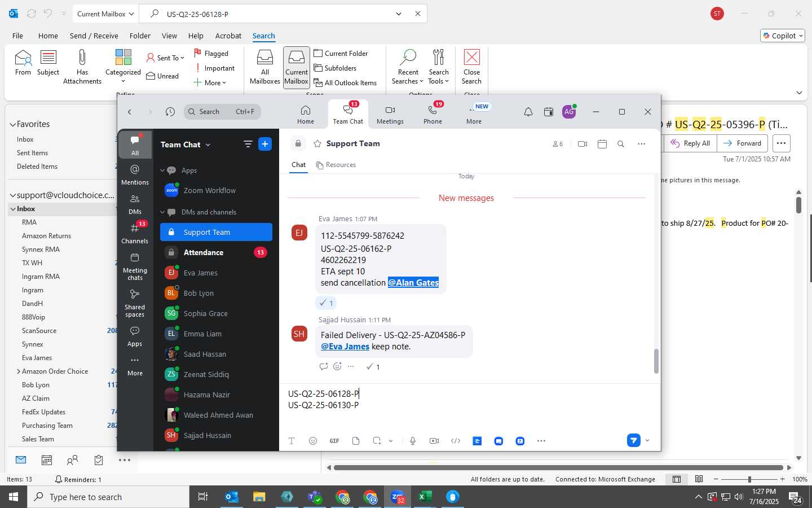Image resolution: width=812 pixels, height=508 pixels.
Task: Select Current Folder search scope
Action: (x=341, y=53)
